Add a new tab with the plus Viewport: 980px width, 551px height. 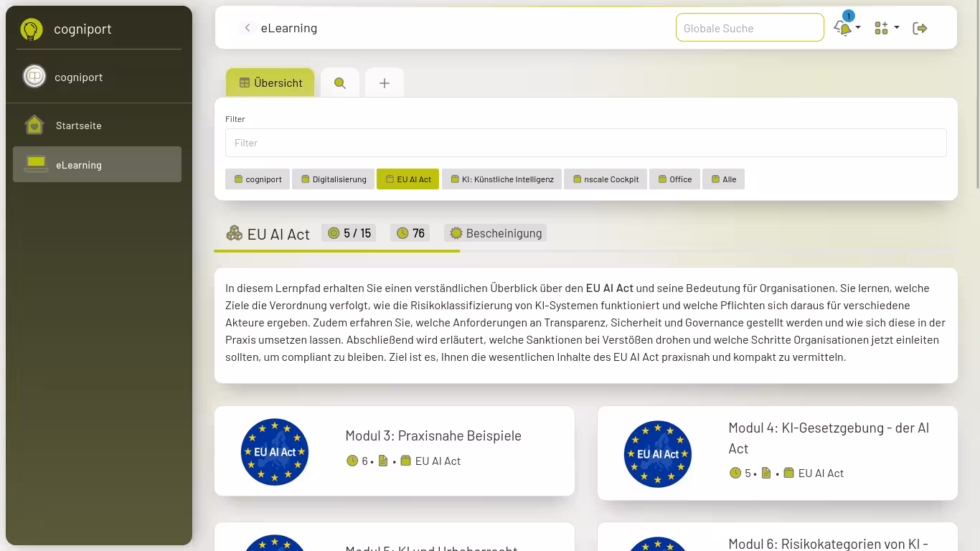385,83
